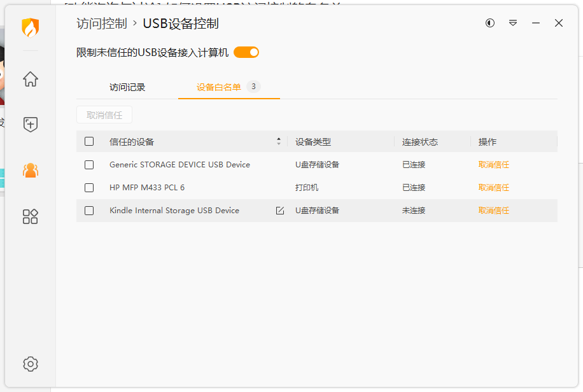
Task: Check Generic STORAGE DEVICE USB Device row
Action: point(89,165)
